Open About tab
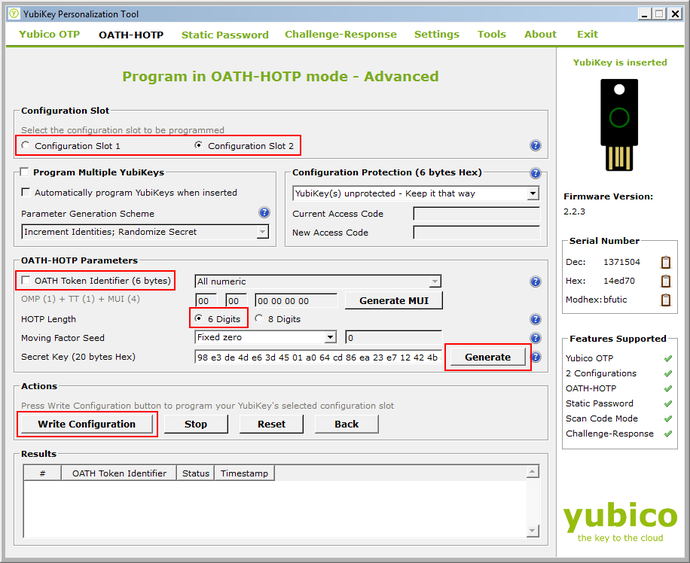 pyautogui.click(x=540, y=34)
